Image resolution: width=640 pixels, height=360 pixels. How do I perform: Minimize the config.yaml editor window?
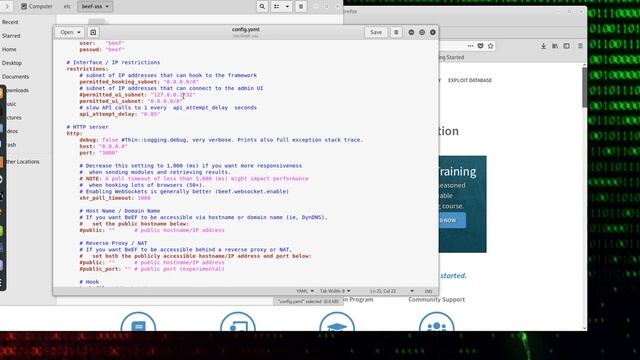point(411,32)
